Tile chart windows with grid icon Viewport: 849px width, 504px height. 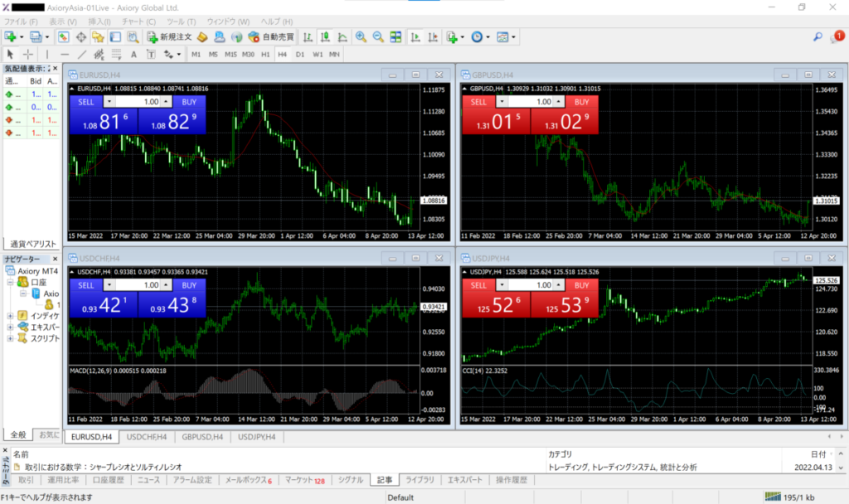(x=395, y=36)
